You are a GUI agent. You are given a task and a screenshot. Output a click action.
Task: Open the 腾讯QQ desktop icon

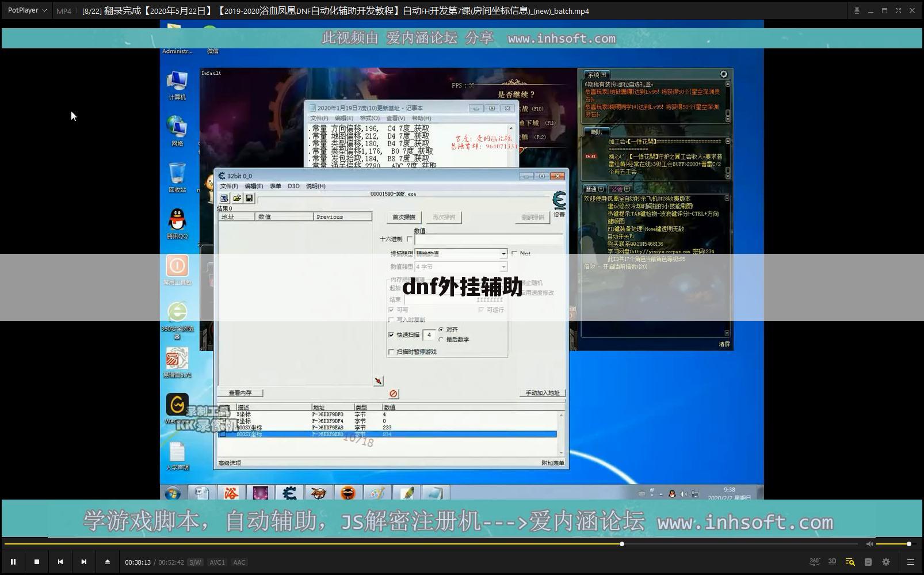177,223
